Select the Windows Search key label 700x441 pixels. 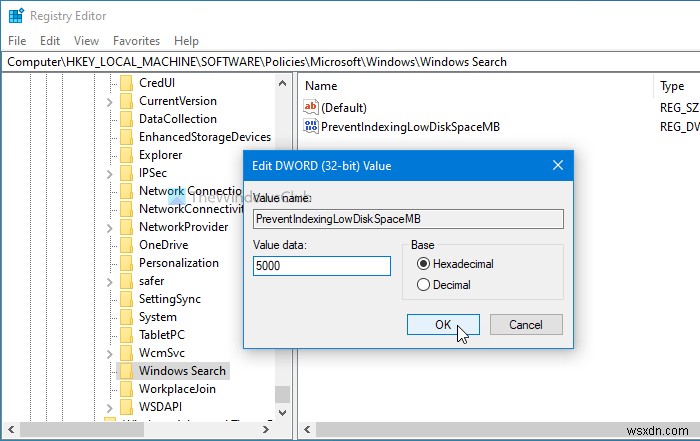pyautogui.click(x=182, y=371)
